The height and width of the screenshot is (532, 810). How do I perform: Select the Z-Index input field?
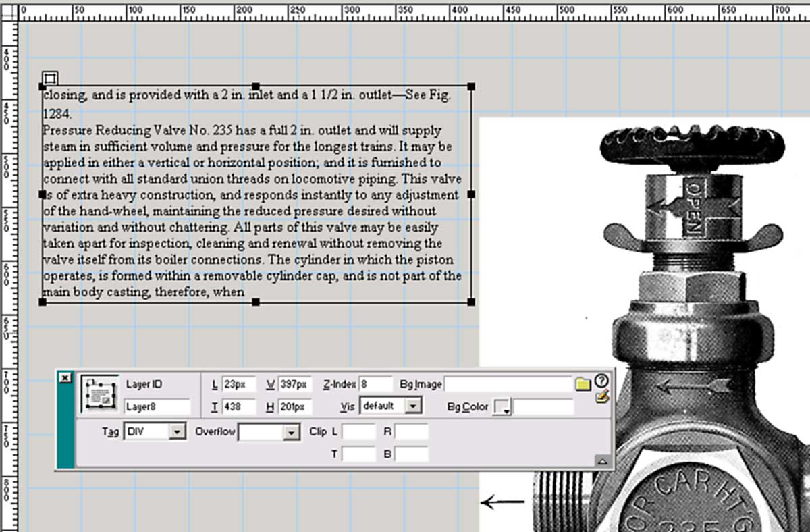pos(375,384)
